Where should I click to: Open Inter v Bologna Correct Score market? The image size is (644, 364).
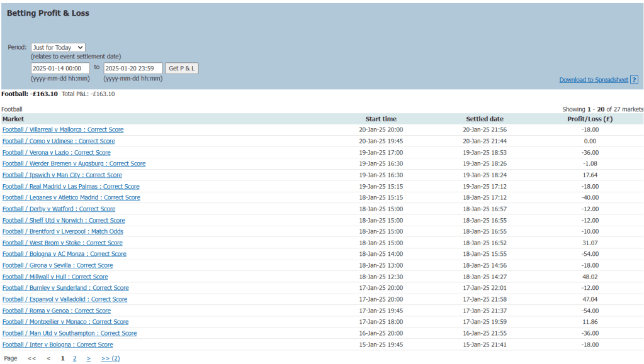tap(57, 345)
